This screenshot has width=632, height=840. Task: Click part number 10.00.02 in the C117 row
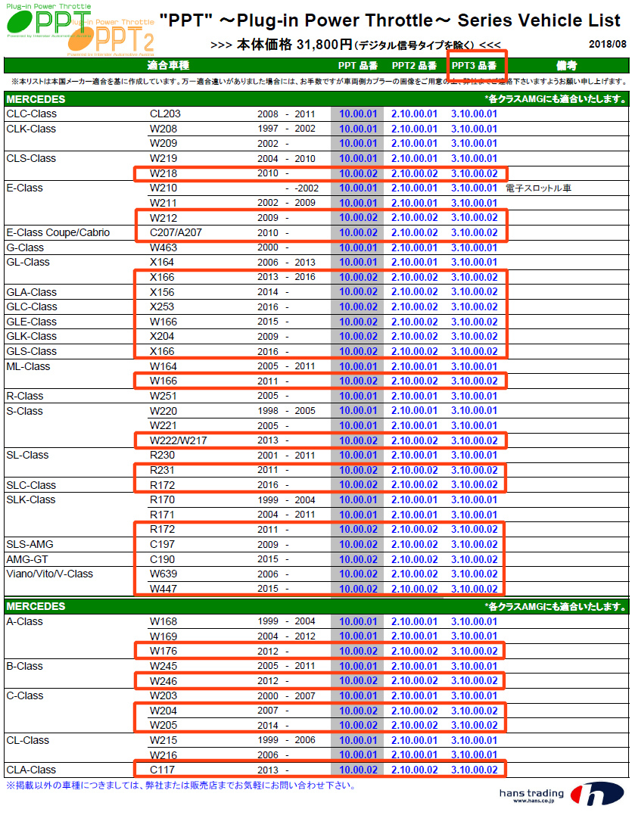click(358, 770)
